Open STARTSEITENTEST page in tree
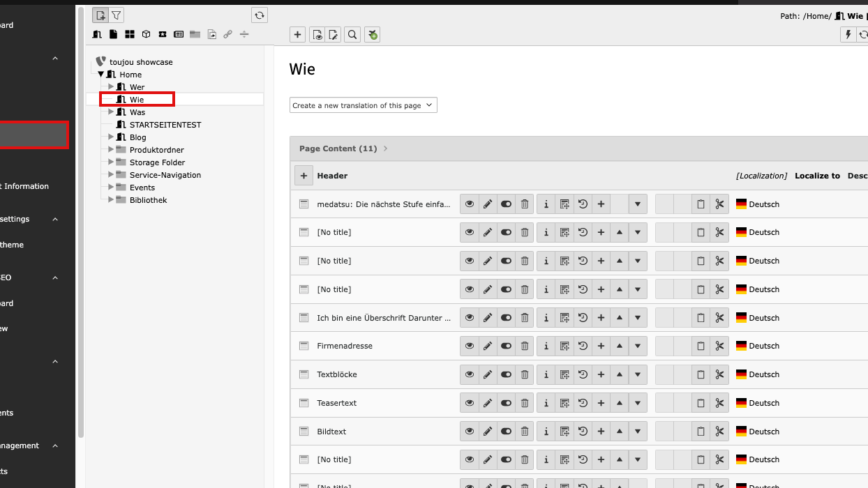The width and height of the screenshot is (868, 488). [x=165, y=125]
